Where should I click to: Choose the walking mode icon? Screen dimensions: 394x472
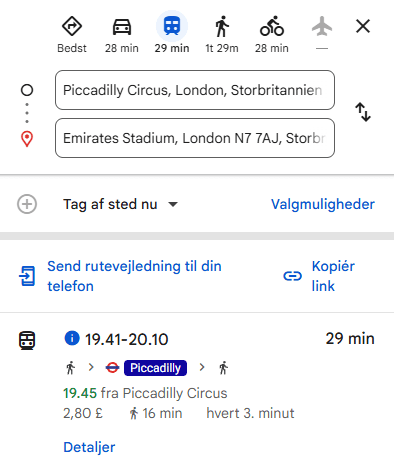pos(222,27)
